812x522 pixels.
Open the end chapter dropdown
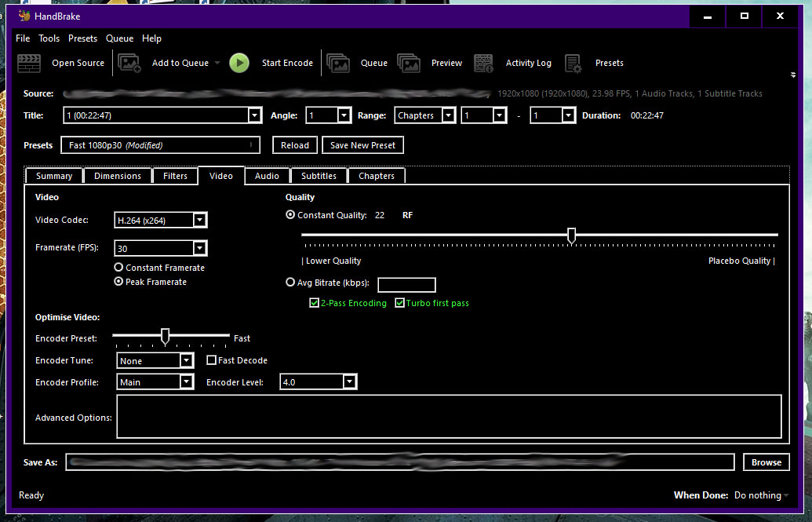(568, 115)
